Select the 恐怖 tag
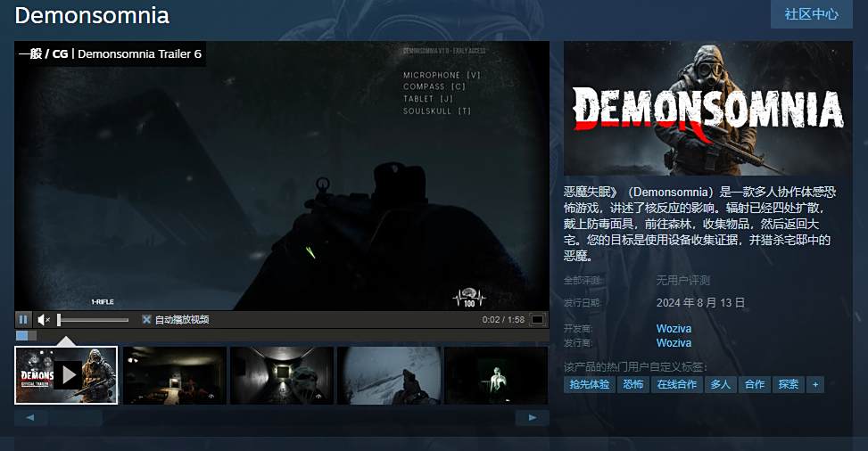The height and width of the screenshot is (451, 868). 632,384
